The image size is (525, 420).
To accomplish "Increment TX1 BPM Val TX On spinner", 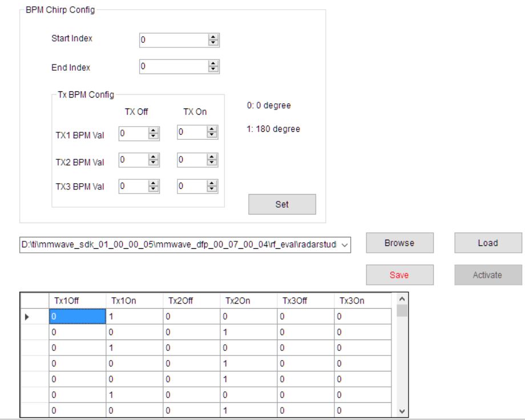I will coord(212,130).
